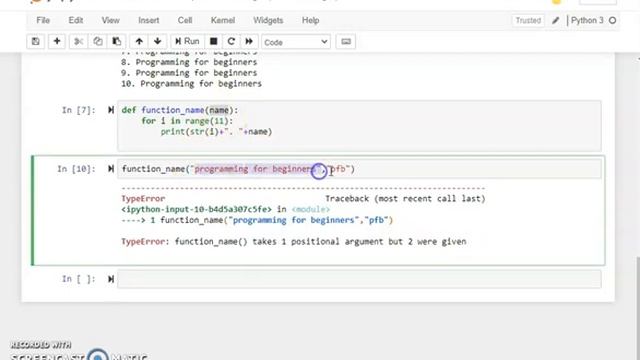Insert cell below with plus icon

57,42
